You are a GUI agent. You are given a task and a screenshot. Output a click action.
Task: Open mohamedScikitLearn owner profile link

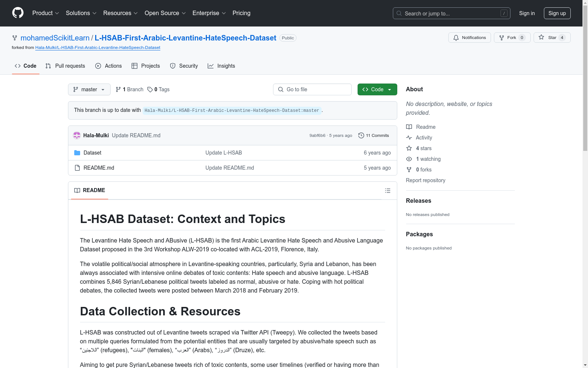(55, 38)
